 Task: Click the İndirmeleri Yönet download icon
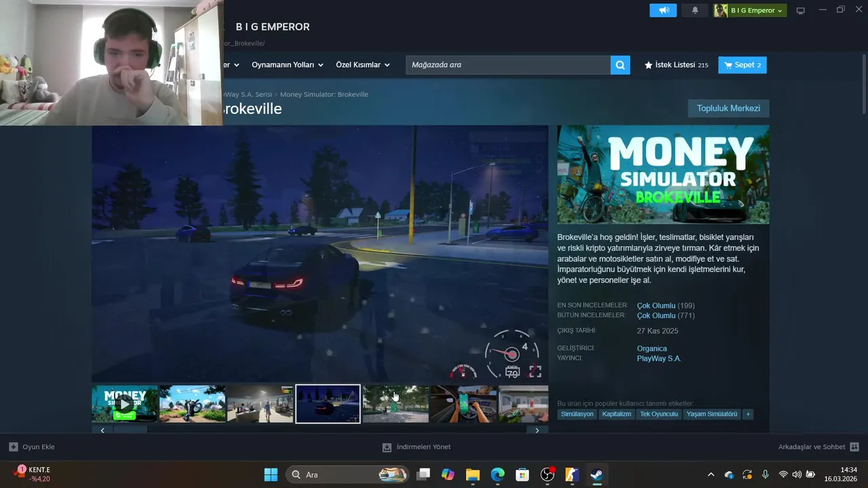387,447
